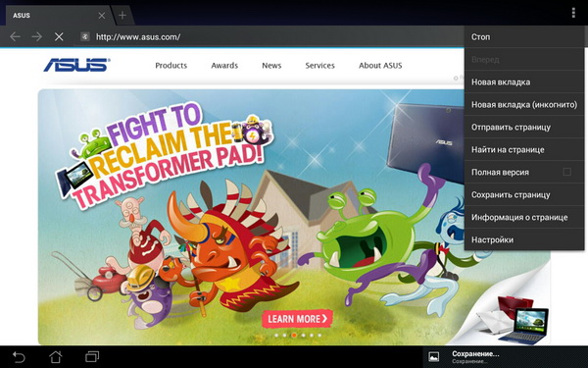Image resolution: width=588 pixels, height=368 pixels.
Task: Open a new tab with the plus icon
Action: tap(122, 16)
